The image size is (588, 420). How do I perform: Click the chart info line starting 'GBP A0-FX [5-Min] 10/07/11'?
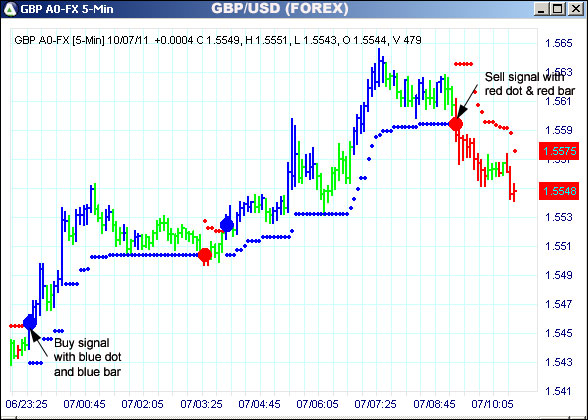tap(218, 40)
